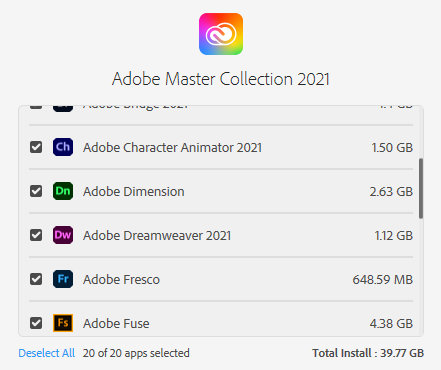
Task: Click the Adobe Fresco app name
Action: coord(121,280)
